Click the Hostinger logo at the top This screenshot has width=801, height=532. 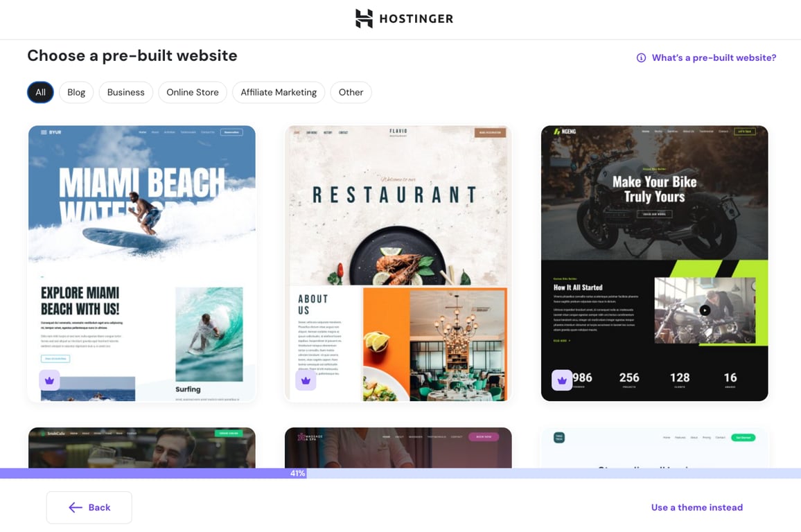pyautogui.click(x=404, y=19)
